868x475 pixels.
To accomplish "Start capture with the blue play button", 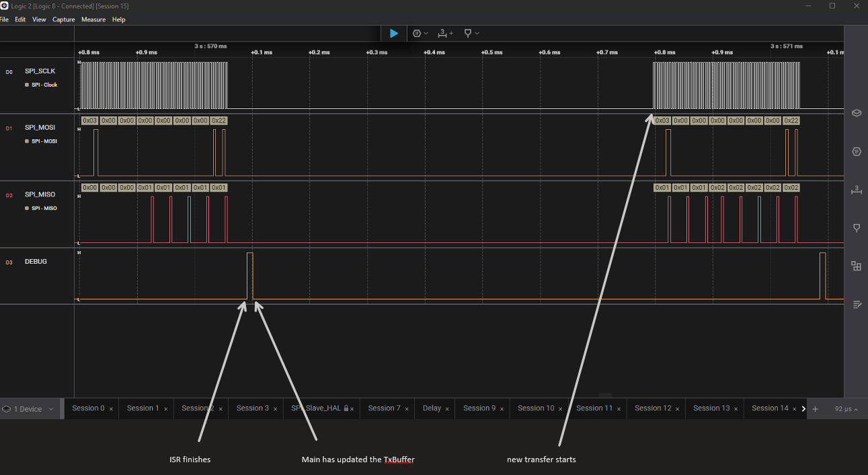I will point(394,33).
